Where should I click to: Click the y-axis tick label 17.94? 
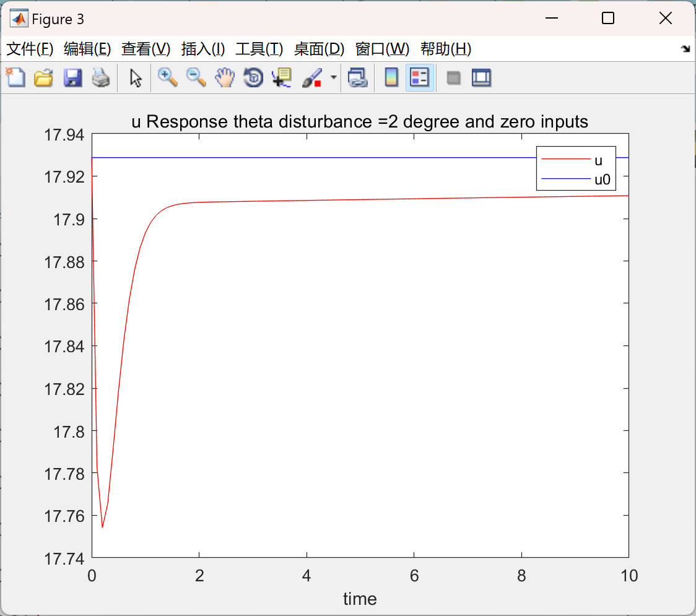coord(64,135)
